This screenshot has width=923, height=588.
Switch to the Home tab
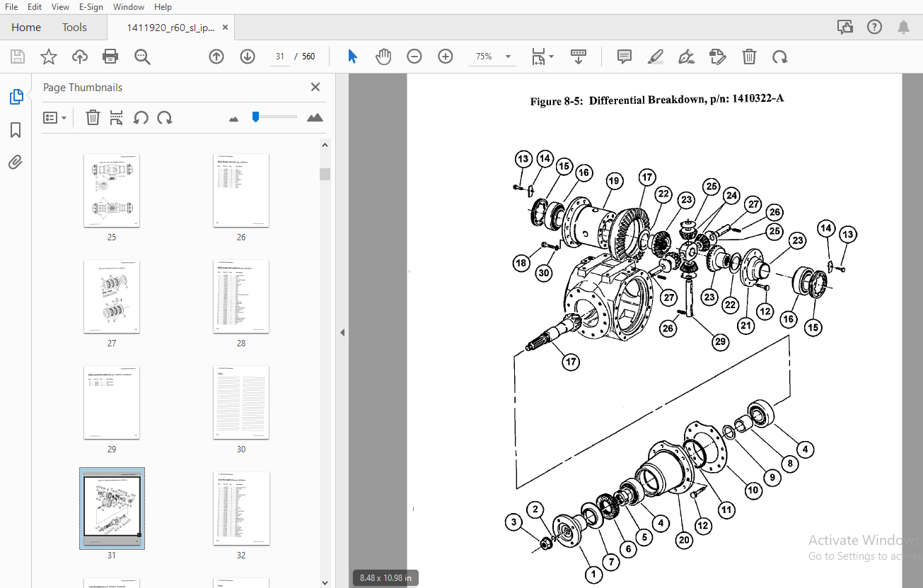(26, 28)
